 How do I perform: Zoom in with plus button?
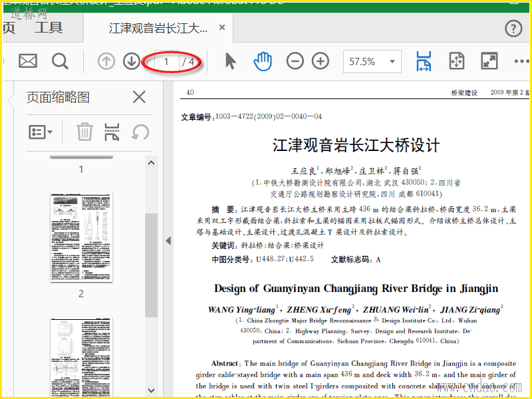tap(321, 61)
